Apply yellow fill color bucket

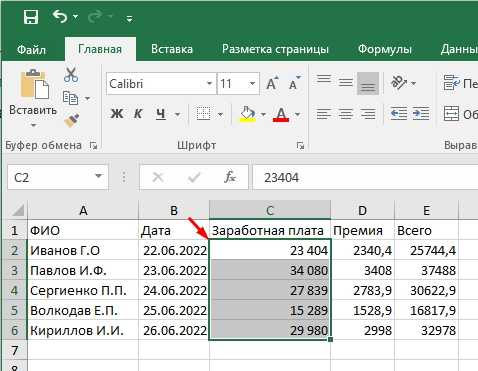(248, 114)
